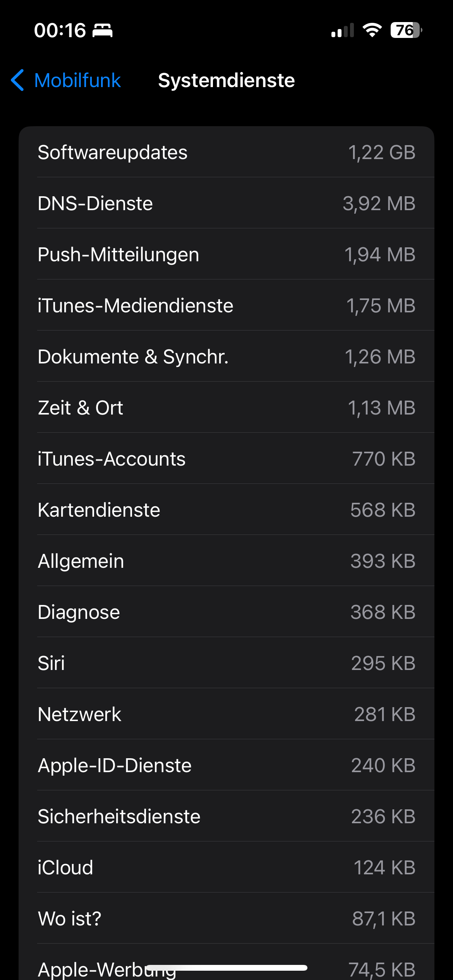Screen dimensions: 453x980
Task: Select the Softwareupdates row
Action: [226, 152]
